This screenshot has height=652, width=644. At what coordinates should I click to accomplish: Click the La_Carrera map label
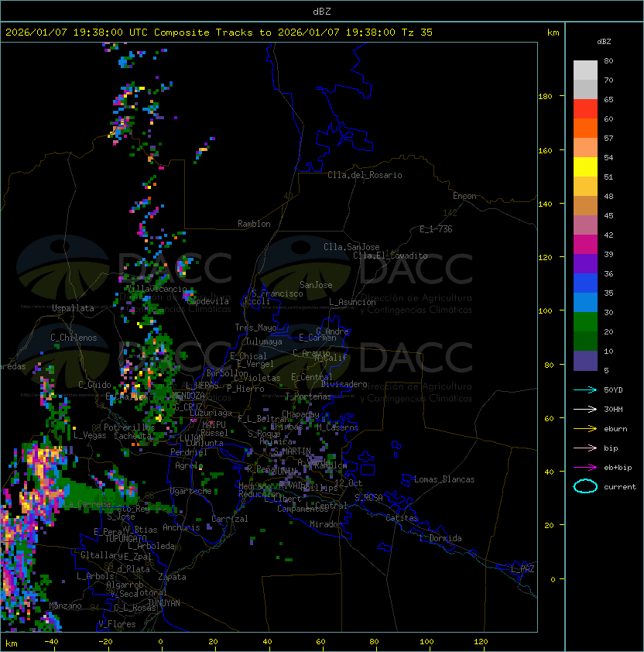point(87,504)
